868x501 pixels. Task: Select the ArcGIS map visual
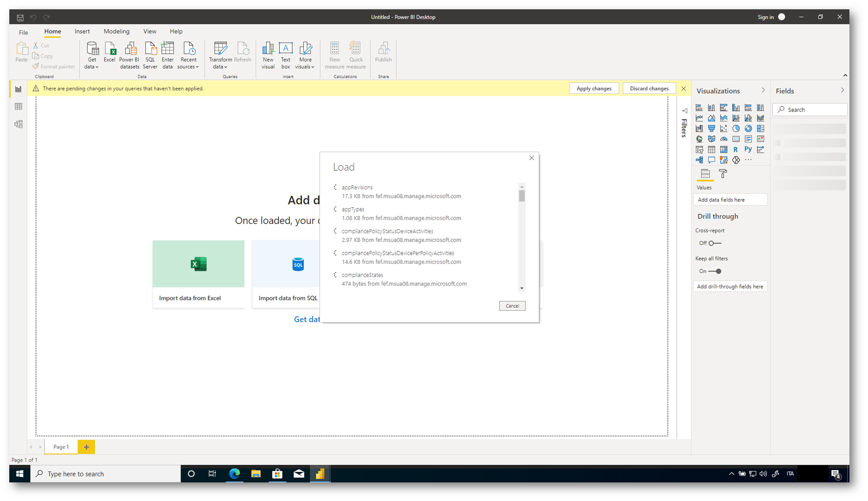pos(723,160)
